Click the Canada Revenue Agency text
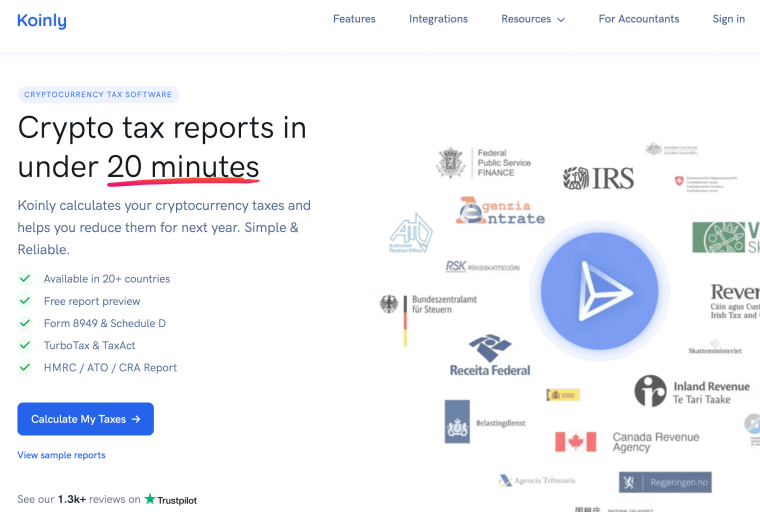The width and height of the screenshot is (760, 512). (656, 442)
